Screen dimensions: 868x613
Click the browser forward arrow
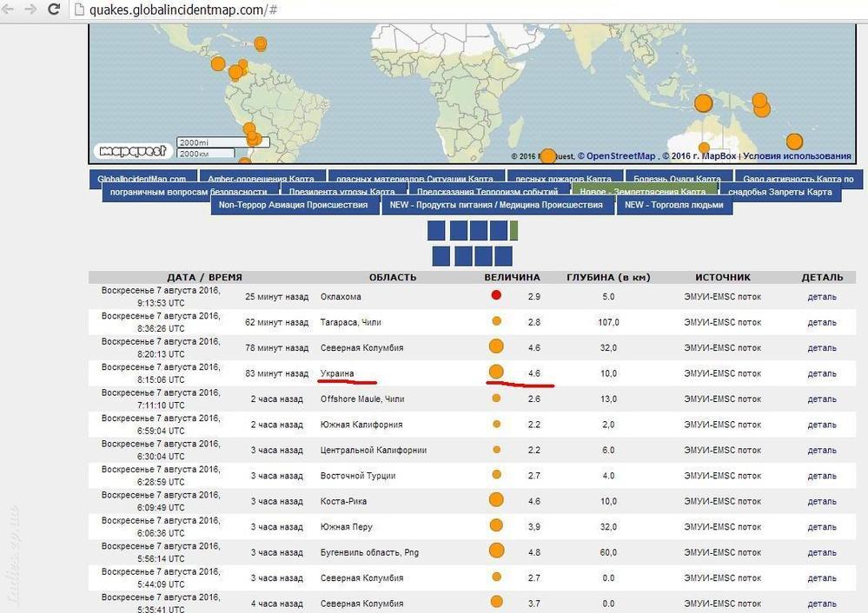[30, 9]
